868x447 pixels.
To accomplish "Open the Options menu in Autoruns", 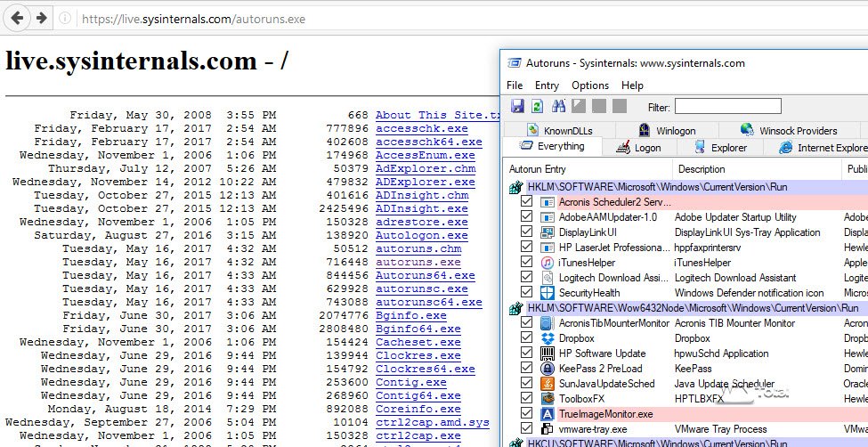I will pos(590,85).
